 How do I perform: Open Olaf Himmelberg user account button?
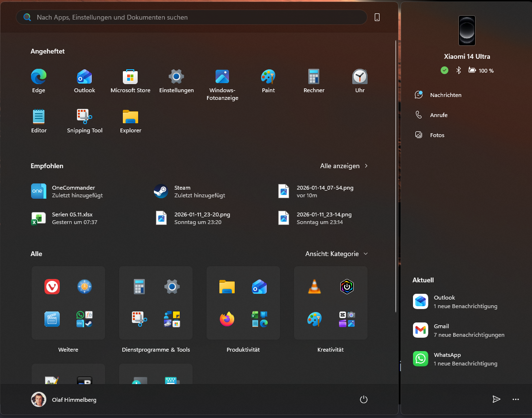coord(65,399)
